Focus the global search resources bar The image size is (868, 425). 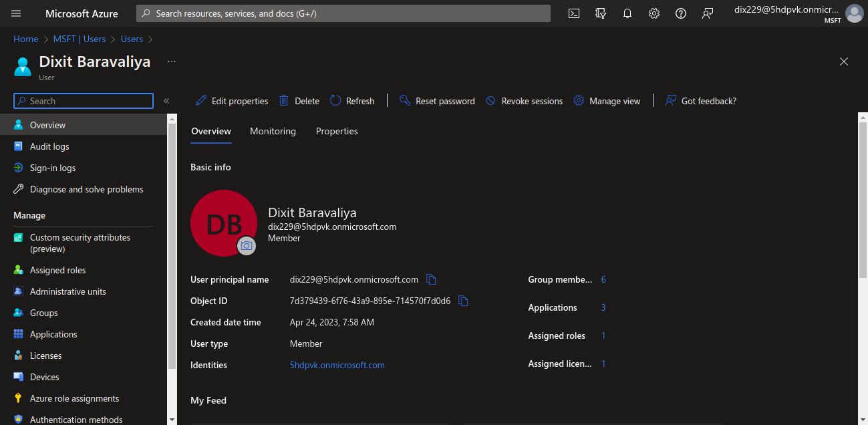[343, 13]
